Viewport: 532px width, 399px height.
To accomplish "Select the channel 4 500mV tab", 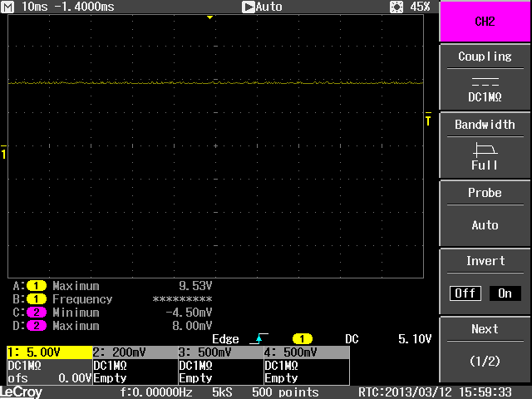I will click(x=307, y=352).
